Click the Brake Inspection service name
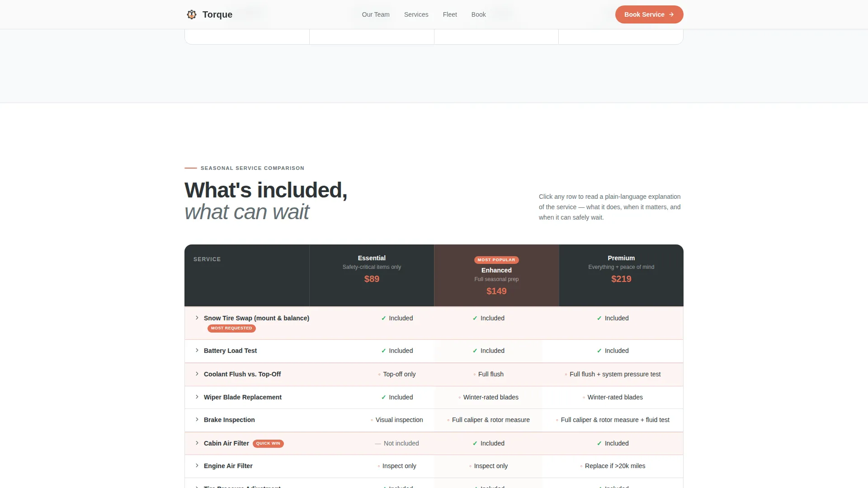The width and height of the screenshot is (868, 488). [229, 420]
